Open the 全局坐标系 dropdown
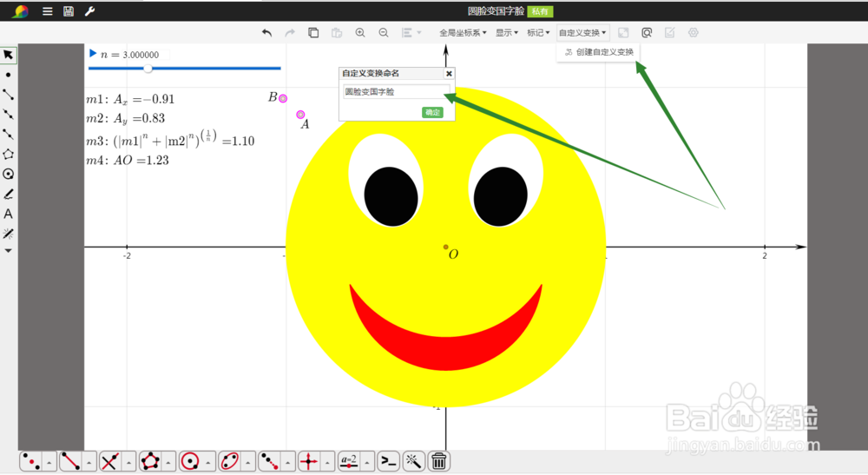Screen dimensions: 868x475 [463, 33]
